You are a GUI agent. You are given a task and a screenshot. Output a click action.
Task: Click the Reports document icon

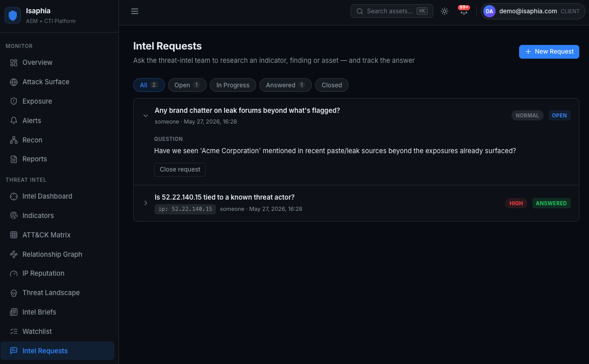point(14,159)
